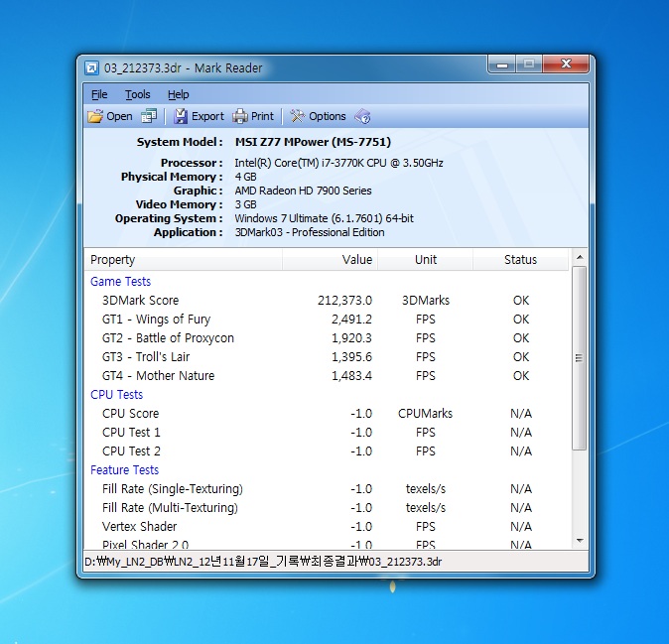Click the scrollbar up arrow

tap(580, 257)
